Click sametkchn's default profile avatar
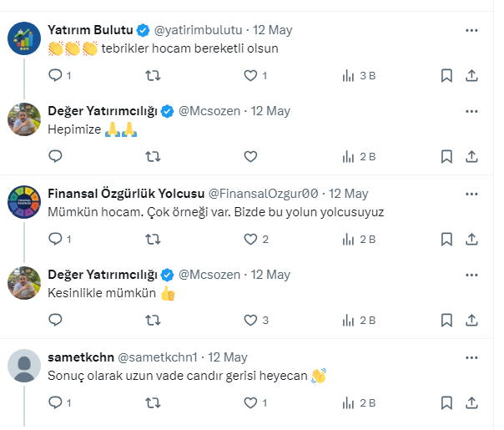 click(x=24, y=365)
